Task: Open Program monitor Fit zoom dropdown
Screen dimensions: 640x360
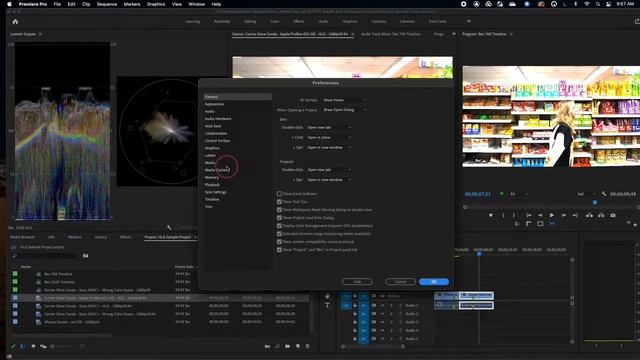Action: point(519,194)
